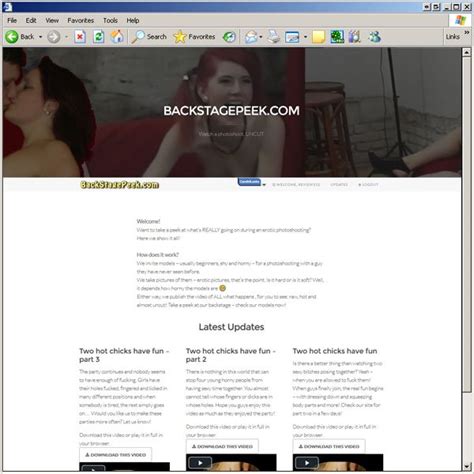Click Download This Video under part 3
Image resolution: width=474 pixels, height=474 pixels.
point(115,455)
